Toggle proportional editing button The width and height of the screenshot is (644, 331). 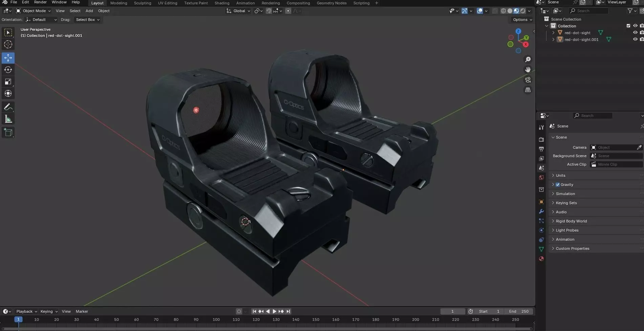[x=288, y=11]
